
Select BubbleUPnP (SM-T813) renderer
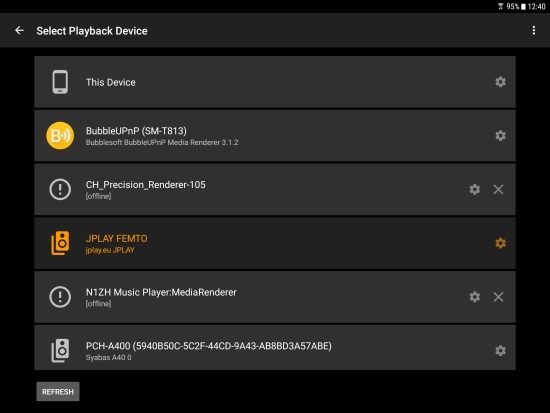coord(275,136)
